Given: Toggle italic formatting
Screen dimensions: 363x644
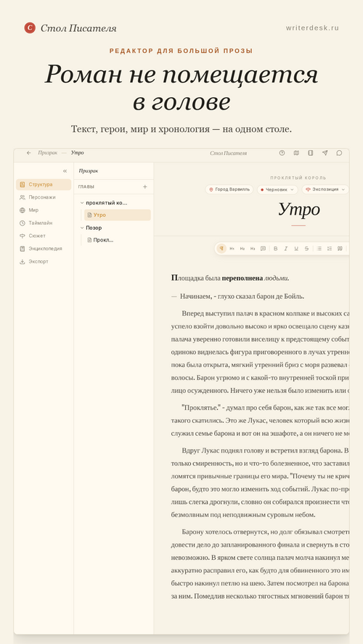Looking at the screenshot, I should point(286,249).
